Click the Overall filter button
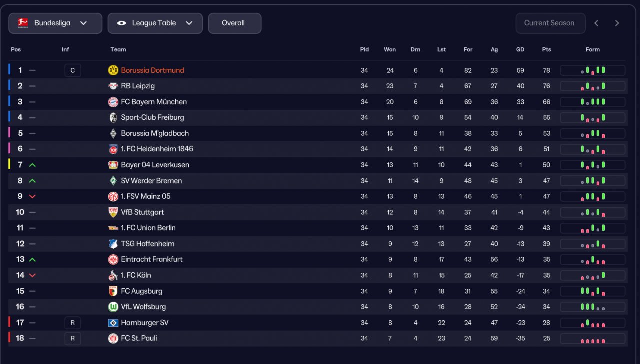Screen dimensions: 640x364 tap(234, 23)
